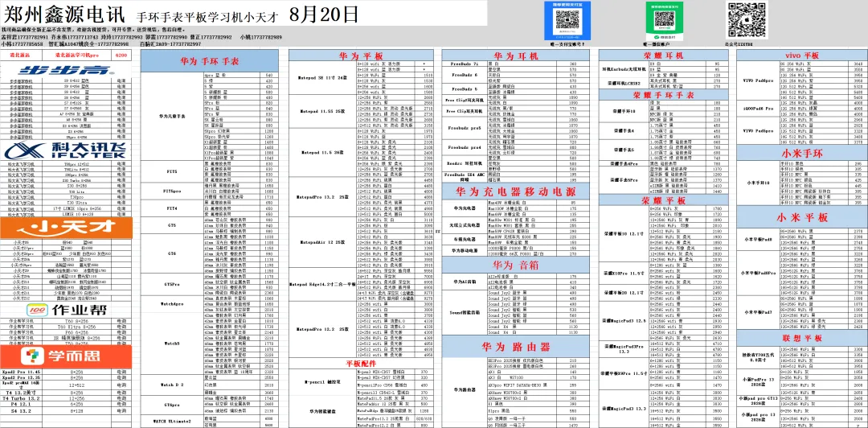Image resolution: width=868 pixels, height=428 pixels.
Task: Click the Freebuds pro5 cell
Action: pos(464,127)
